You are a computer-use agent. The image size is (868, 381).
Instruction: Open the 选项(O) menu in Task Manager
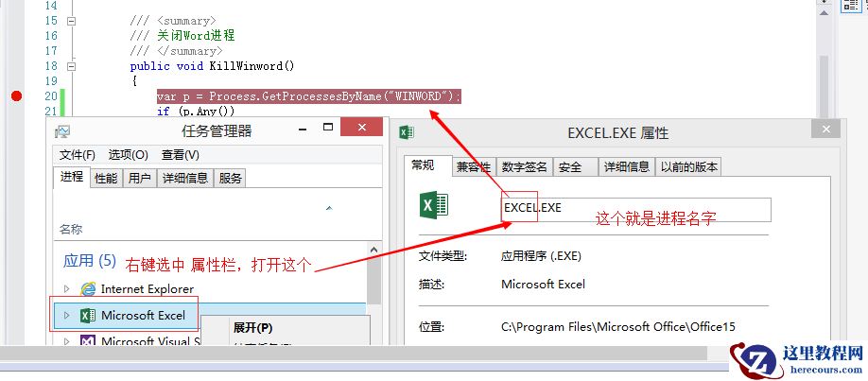pos(128,154)
